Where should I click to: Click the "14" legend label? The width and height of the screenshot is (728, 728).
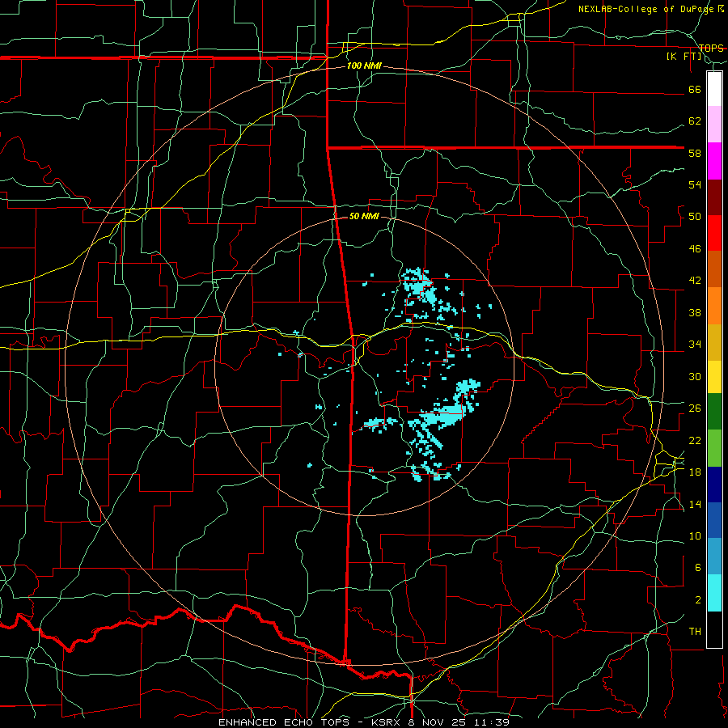695,504
